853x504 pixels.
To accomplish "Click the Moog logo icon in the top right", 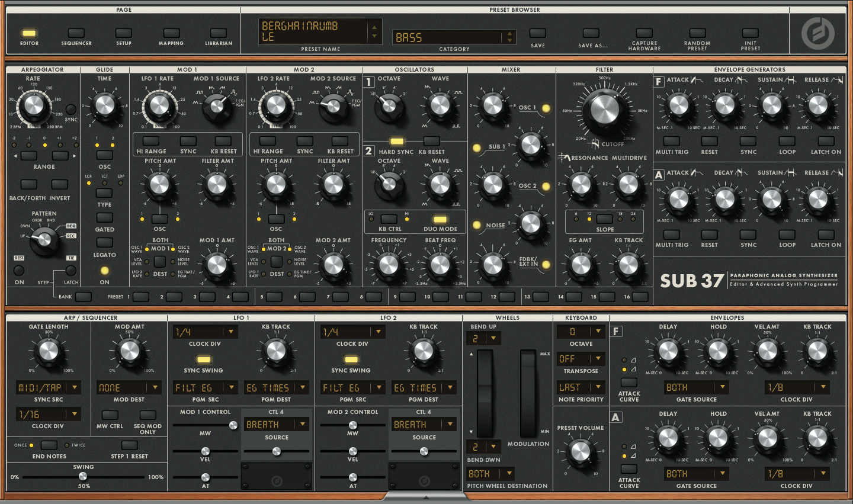I will tap(817, 33).
